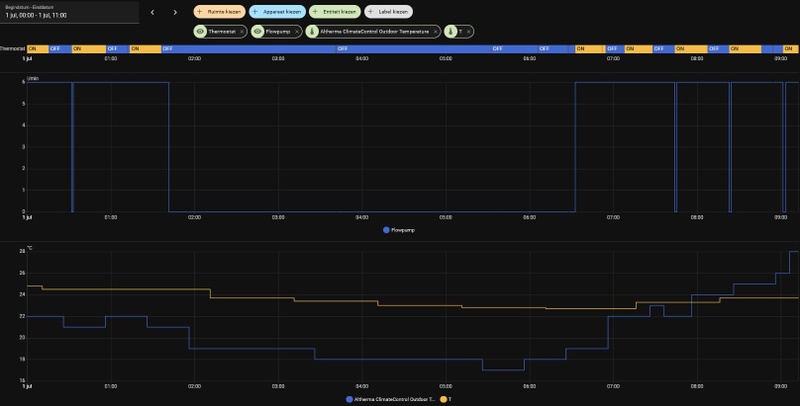
Task: Go to the next date range
Action: (175, 12)
